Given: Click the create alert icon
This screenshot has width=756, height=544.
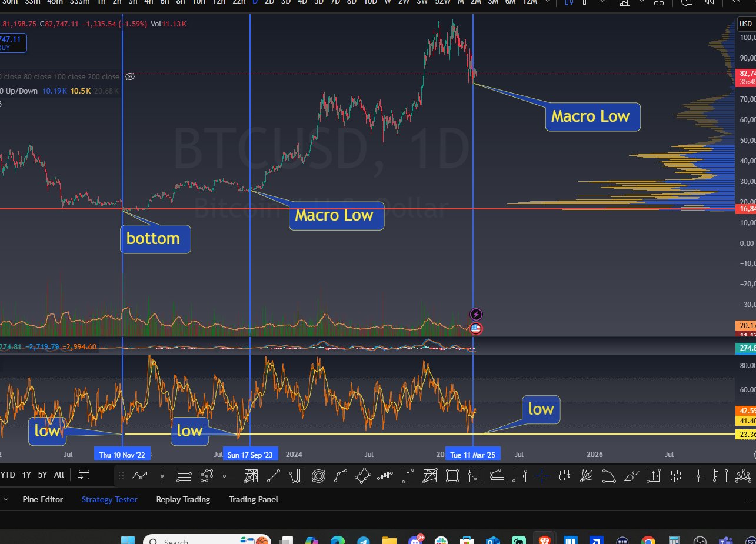Looking at the screenshot, I should tap(687, 2).
